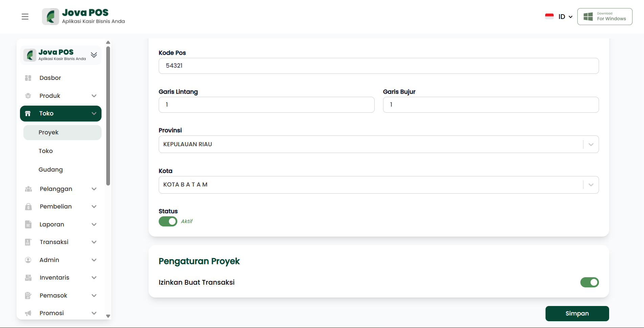Open Dasbor from the sidebar icon
Image resolution: width=644 pixels, height=328 pixels.
(28, 78)
